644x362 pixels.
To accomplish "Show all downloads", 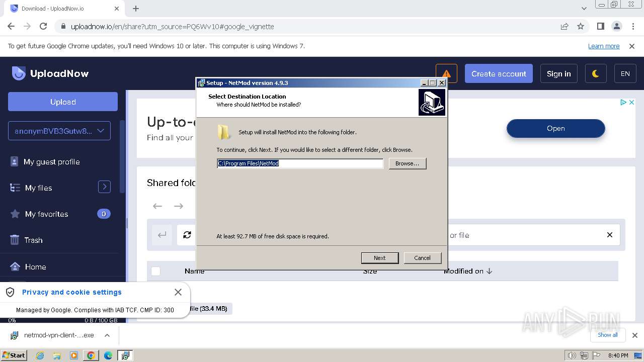I will tap(607, 335).
